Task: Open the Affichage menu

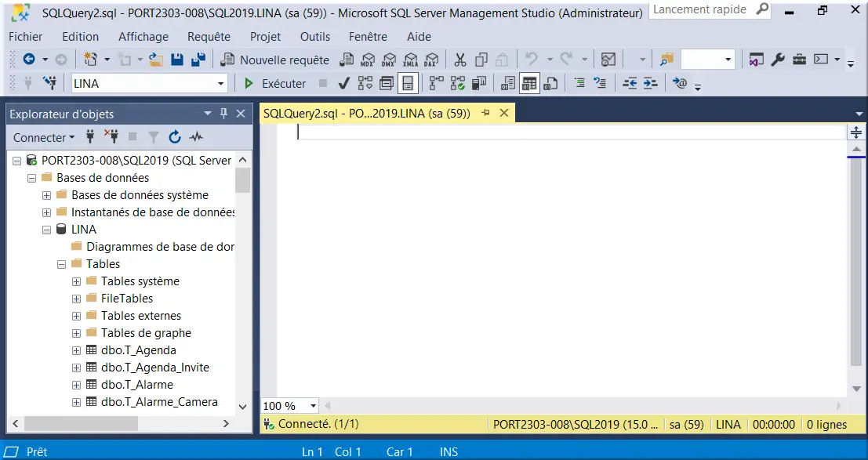Action: pyautogui.click(x=143, y=37)
